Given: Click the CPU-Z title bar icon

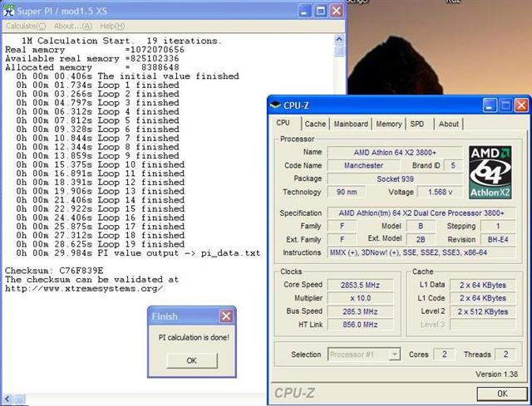Looking at the screenshot, I should pyautogui.click(x=275, y=105).
